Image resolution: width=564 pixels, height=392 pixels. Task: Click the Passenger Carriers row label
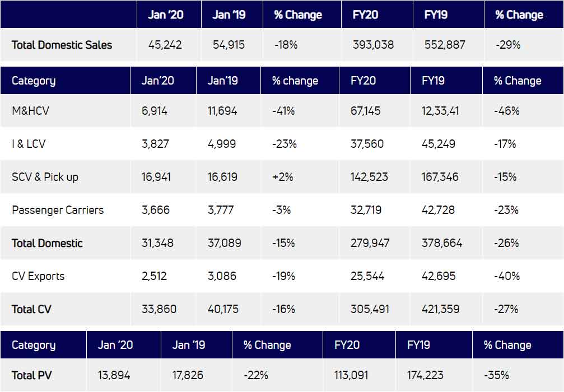(x=58, y=210)
